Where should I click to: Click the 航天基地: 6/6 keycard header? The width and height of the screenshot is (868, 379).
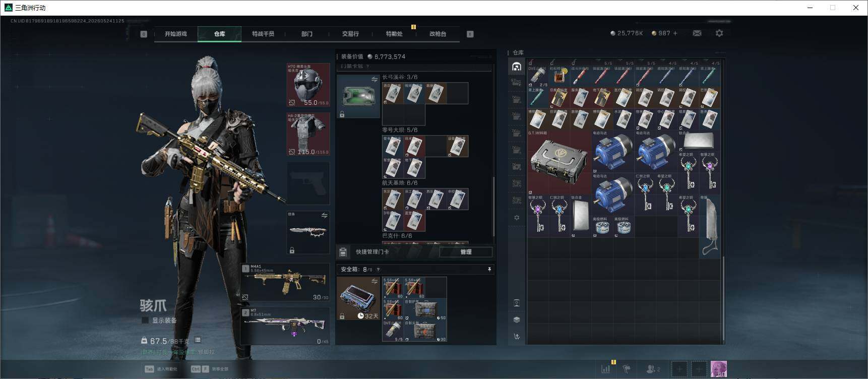400,183
